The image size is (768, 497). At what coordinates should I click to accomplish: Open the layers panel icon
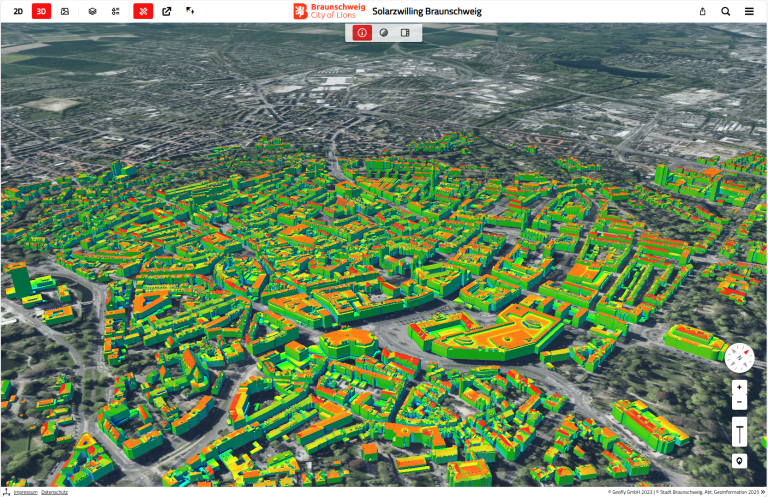[92, 11]
